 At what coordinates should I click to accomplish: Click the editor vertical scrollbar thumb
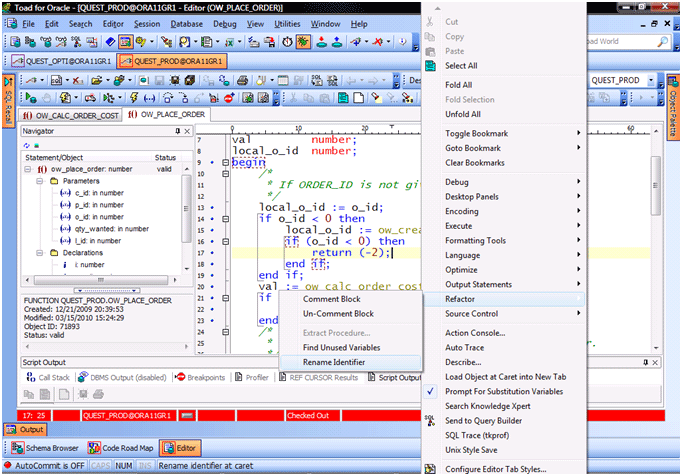pos(655,185)
